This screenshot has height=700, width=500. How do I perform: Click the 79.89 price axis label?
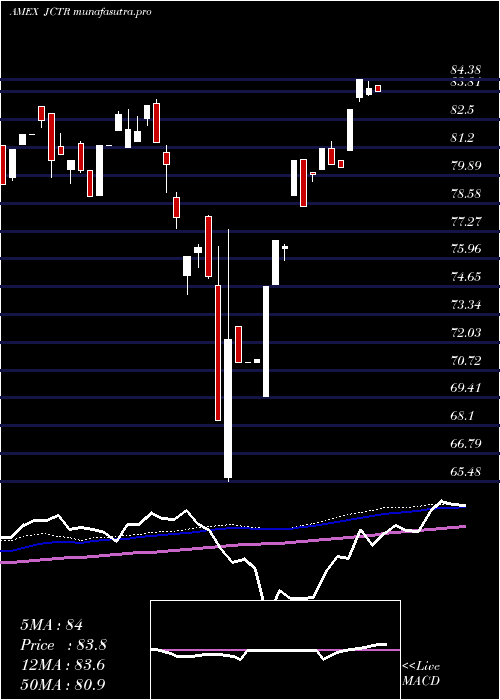tap(466, 166)
